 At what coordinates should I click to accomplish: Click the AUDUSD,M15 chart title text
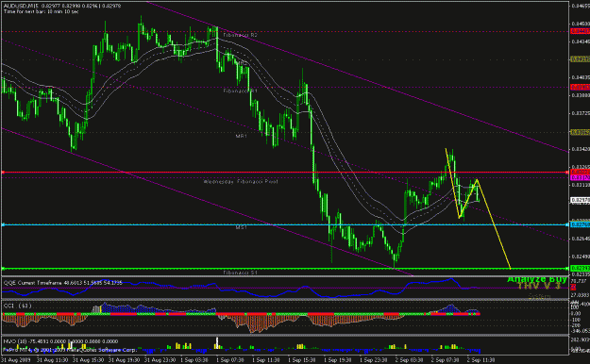[62, 6]
